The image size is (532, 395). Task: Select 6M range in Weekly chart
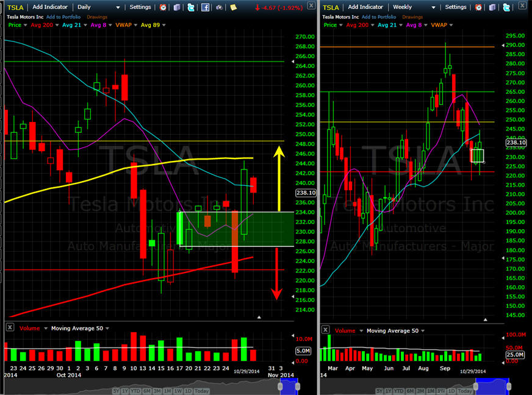click(410, 391)
